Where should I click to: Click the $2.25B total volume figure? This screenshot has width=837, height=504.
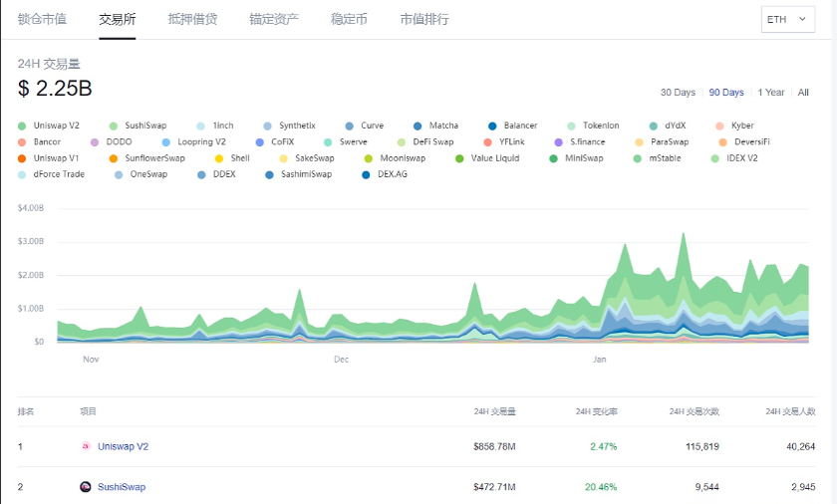coord(55,89)
